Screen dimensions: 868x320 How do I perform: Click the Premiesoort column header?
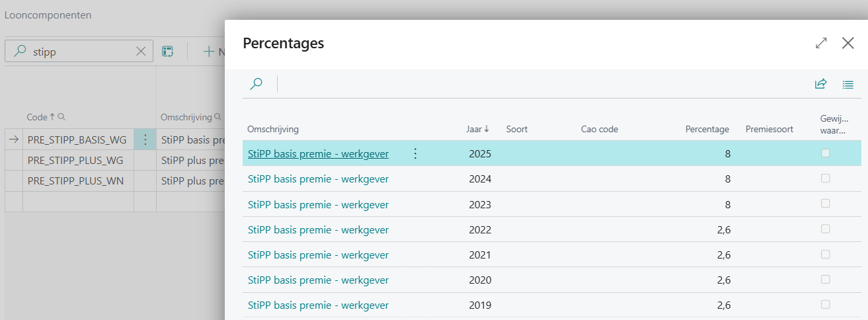click(769, 129)
